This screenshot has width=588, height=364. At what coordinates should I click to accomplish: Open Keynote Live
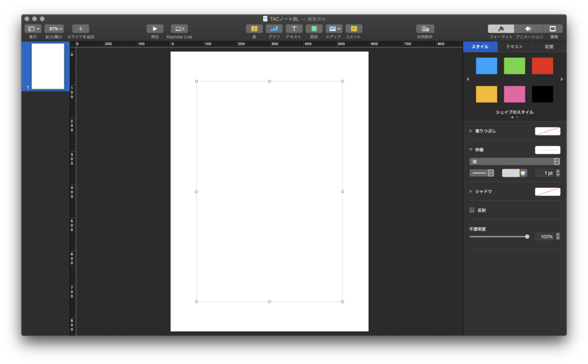(179, 29)
